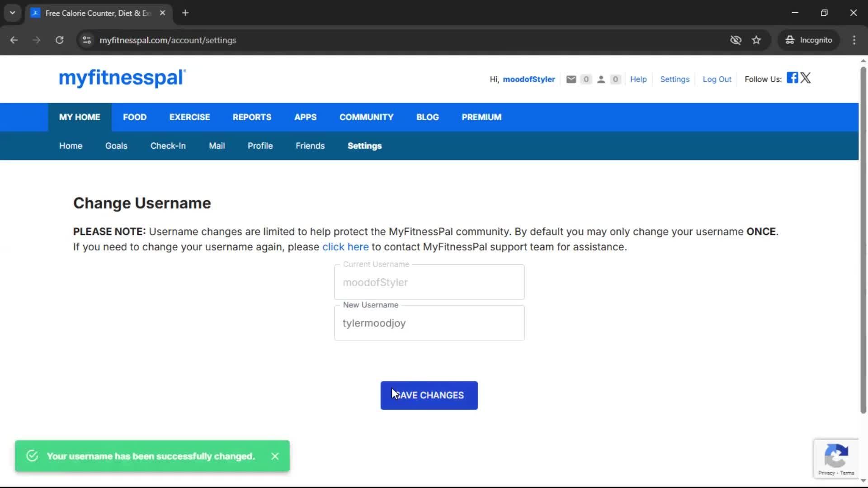The image size is (868, 488).
Task: Click the SAVE CHANGES button
Action: click(429, 395)
